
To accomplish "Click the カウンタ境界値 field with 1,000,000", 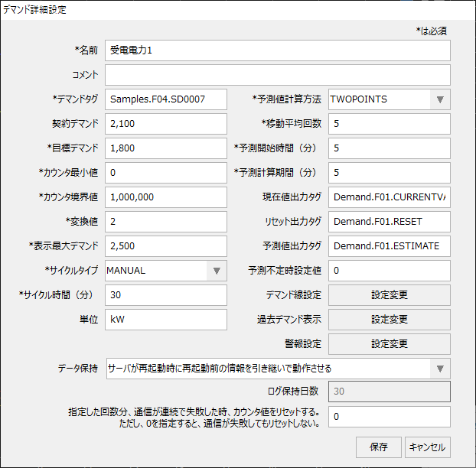I will [x=166, y=197].
